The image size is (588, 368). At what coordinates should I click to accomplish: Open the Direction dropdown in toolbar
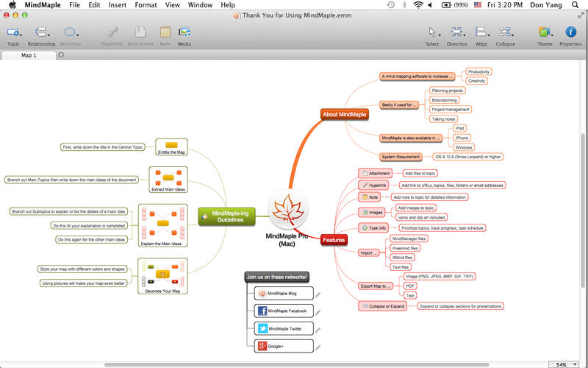(x=456, y=32)
